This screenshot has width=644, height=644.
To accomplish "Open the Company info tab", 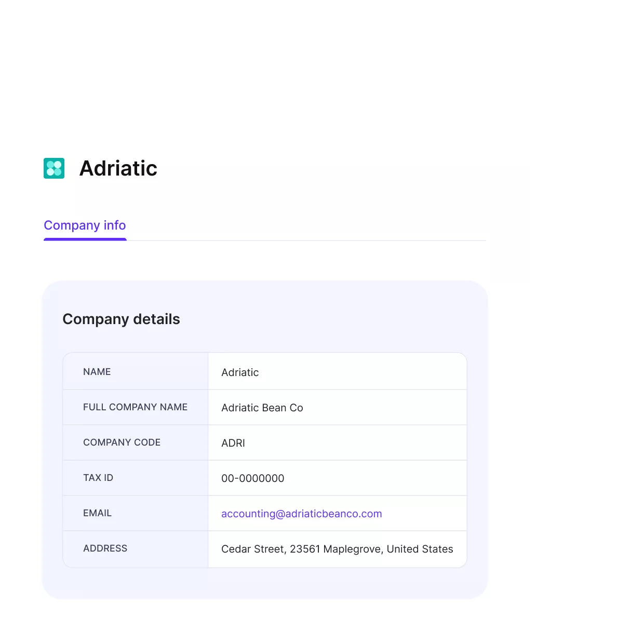I will (x=85, y=225).
